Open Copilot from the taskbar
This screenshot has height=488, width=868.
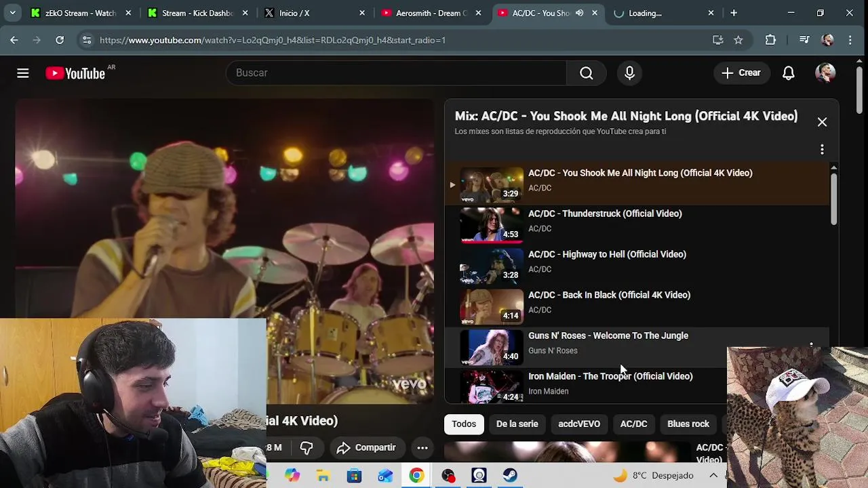(292, 476)
